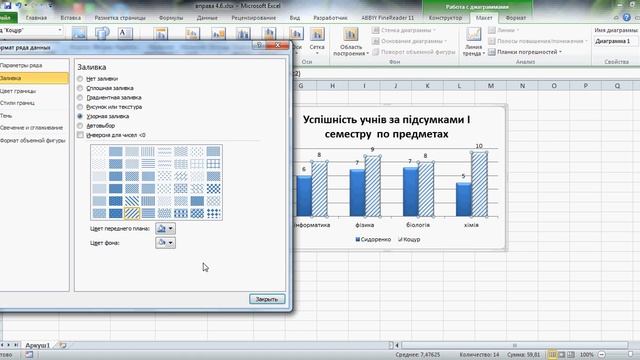
Task: Click the Оси axes icon
Action: coord(296,33)
